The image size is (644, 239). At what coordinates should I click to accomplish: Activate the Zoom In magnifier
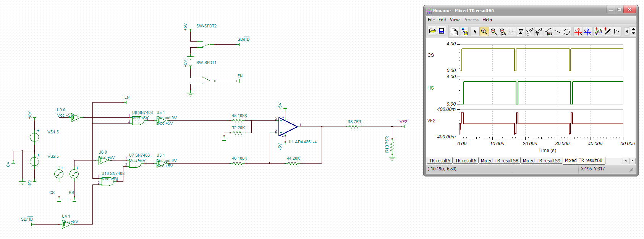click(484, 32)
